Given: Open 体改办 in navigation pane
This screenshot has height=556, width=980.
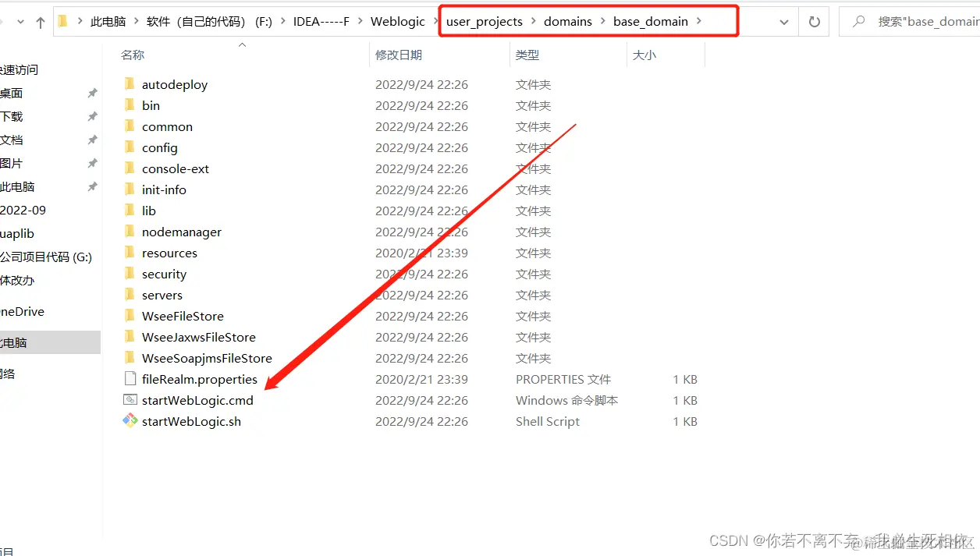Looking at the screenshot, I should [x=18, y=280].
